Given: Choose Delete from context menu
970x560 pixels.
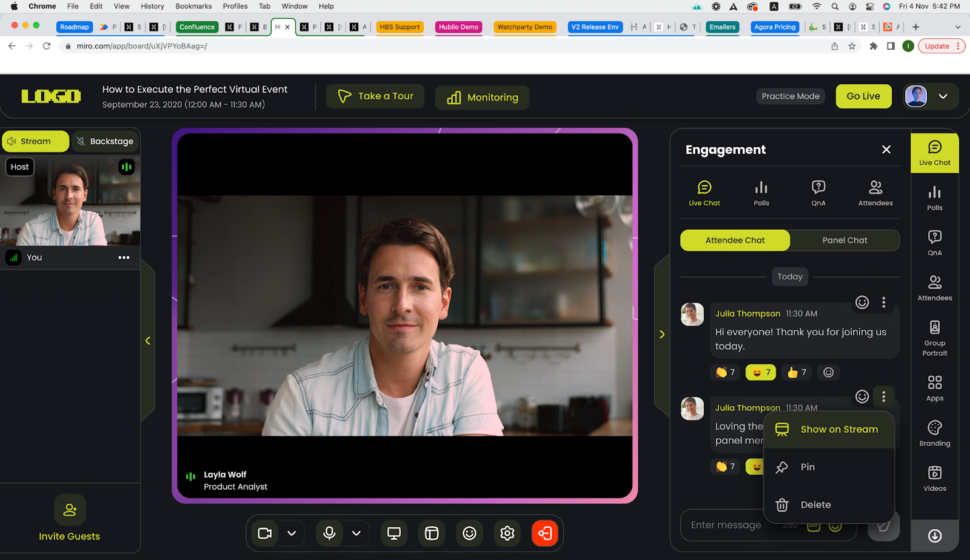Looking at the screenshot, I should 829,505.
